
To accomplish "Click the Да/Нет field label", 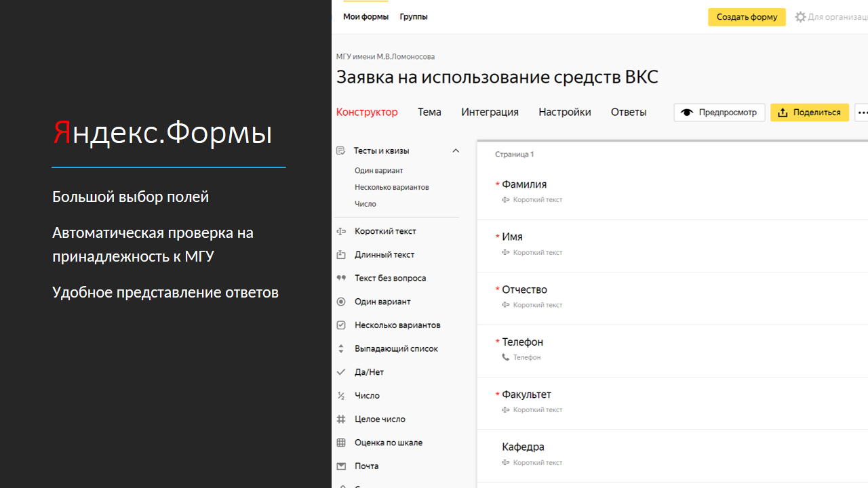I will pos(369,372).
